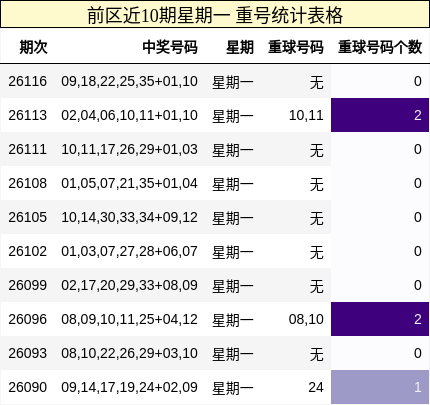The height and width of the screenshot is (405, 430).
Task: Click the light purple count 1 cell
Action: coord(380,387)
